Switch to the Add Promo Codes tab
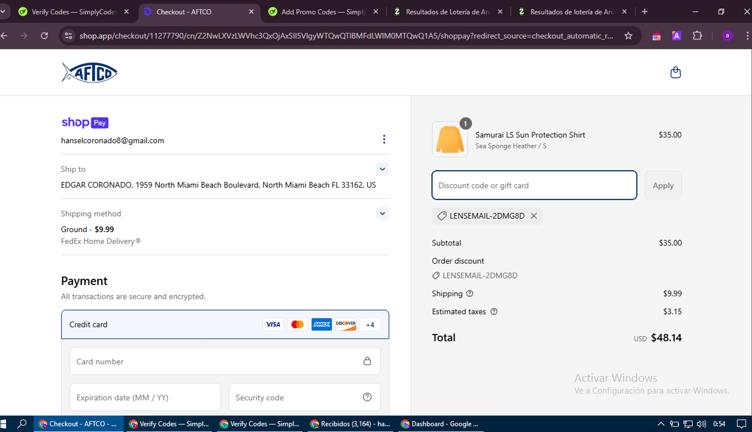 point(323,12)
